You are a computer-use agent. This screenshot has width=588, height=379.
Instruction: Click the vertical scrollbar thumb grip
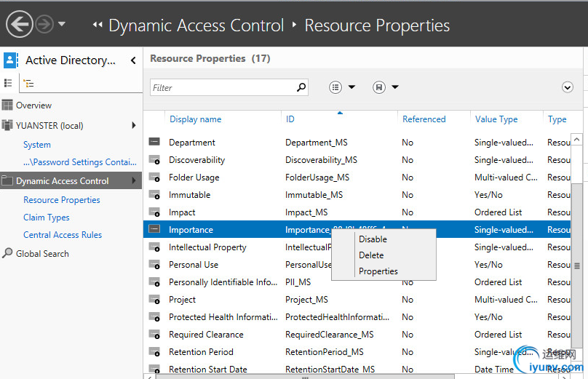[577, 266]
